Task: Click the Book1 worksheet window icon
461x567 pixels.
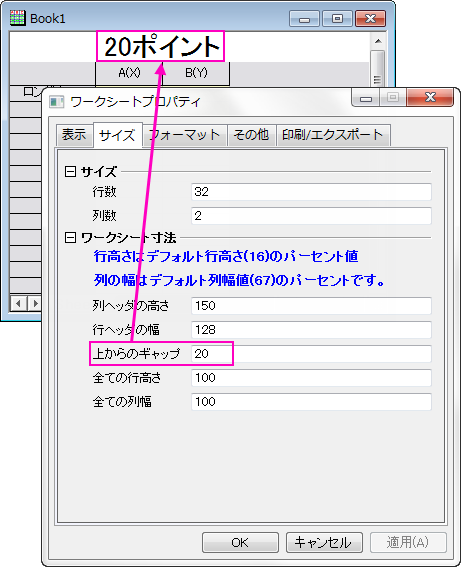Action: [17, 18]
